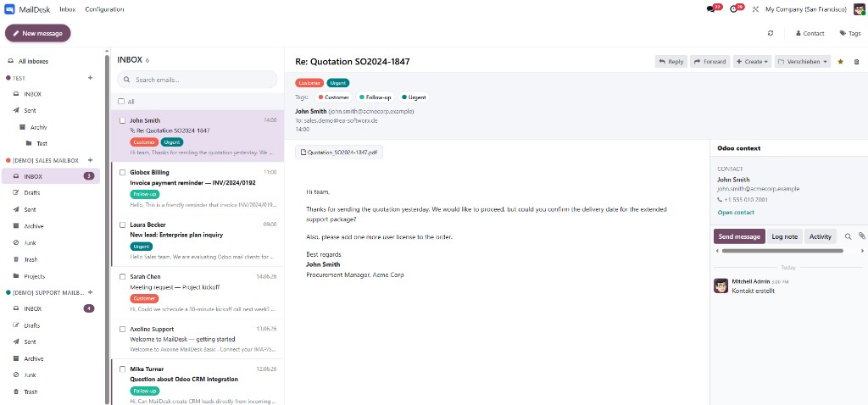Open the company selector My Company (San Francisco)
Image resolution: width=868 pixels, height=405 pixels.
pyautogui.click(x=805, y=9)
